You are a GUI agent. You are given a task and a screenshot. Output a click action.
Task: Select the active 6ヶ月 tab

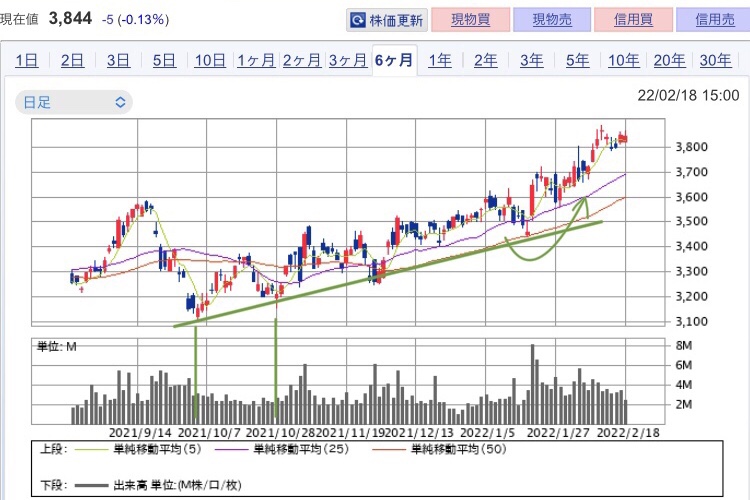(x=394, y=60)
